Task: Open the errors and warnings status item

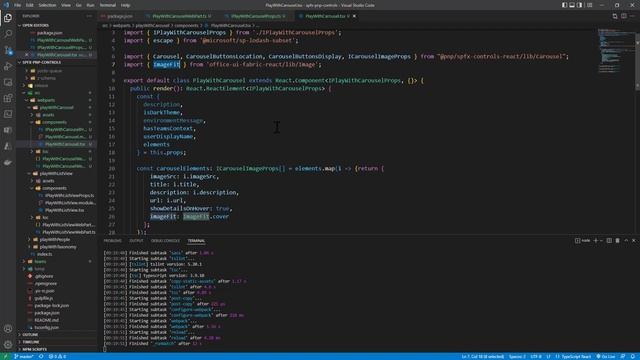Action: coord(57,356)
